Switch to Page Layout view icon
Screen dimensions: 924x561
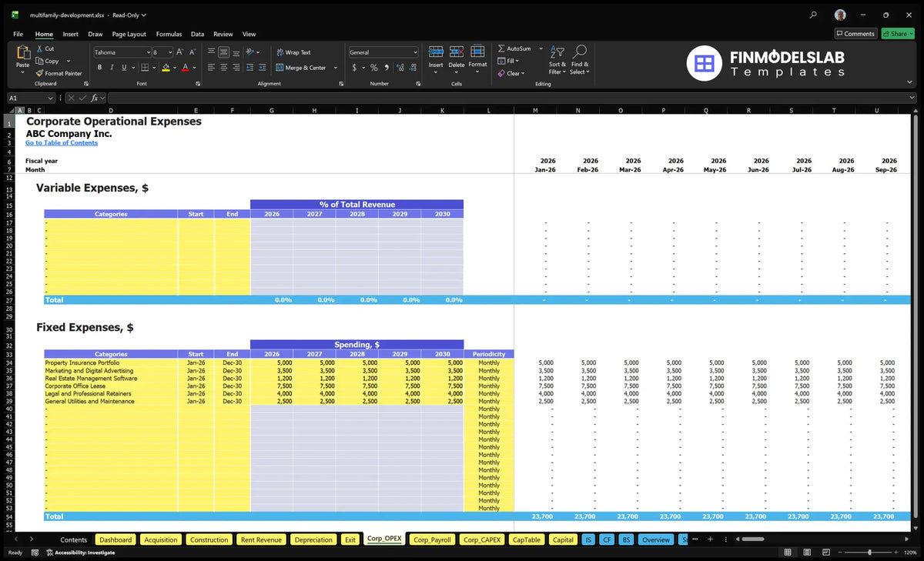point(805,553)
